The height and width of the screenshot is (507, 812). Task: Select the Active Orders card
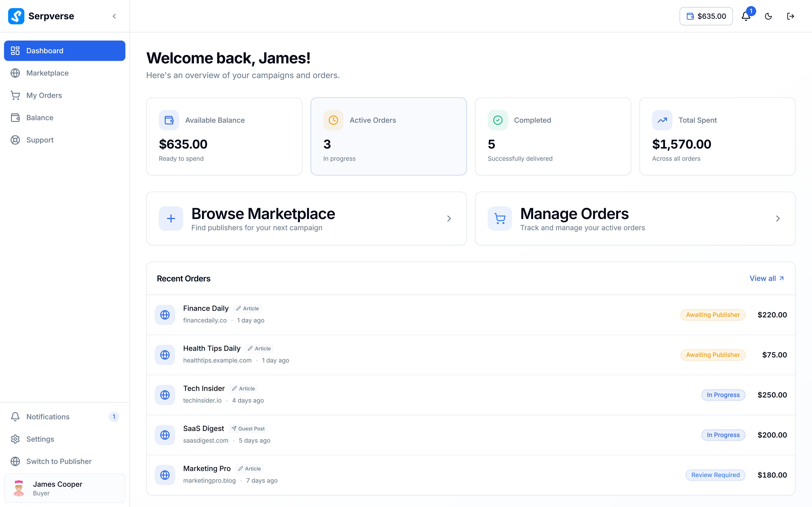(389, 136)
